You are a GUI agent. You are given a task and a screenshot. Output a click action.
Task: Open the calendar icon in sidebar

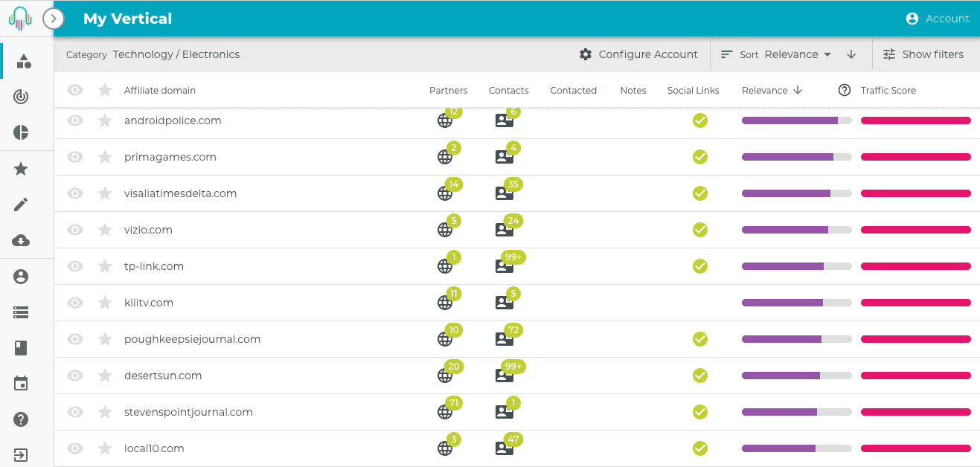[x=22, y=384]
